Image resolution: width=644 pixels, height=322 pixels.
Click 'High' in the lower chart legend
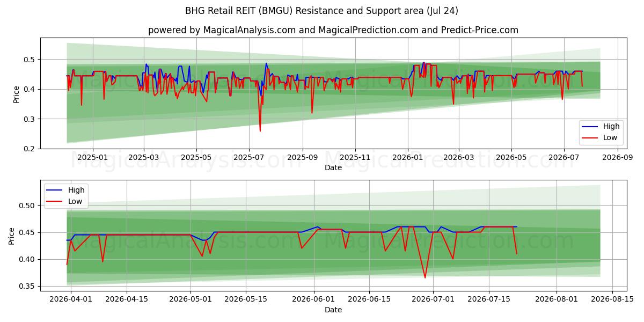(x=76, y=190)
